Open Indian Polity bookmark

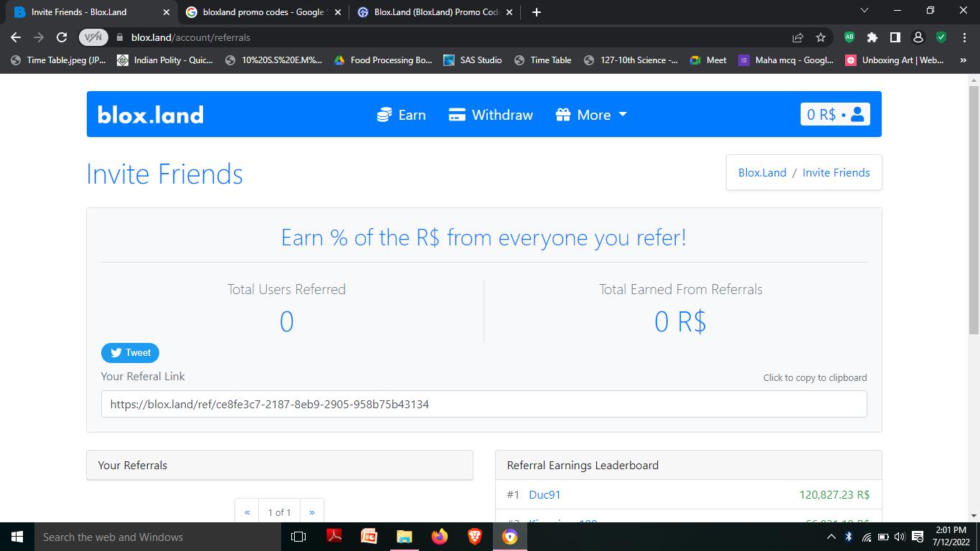[166, 60]
